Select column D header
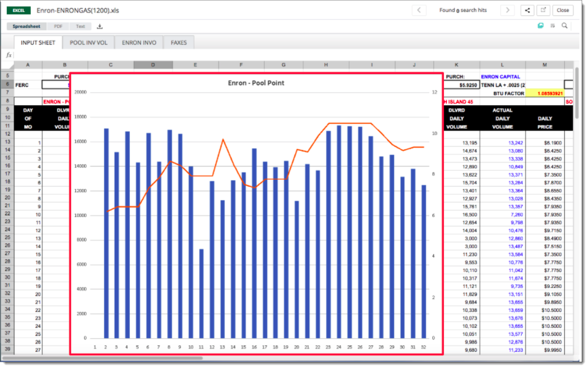This screenshot has width=588, height=368. point(153,65)
